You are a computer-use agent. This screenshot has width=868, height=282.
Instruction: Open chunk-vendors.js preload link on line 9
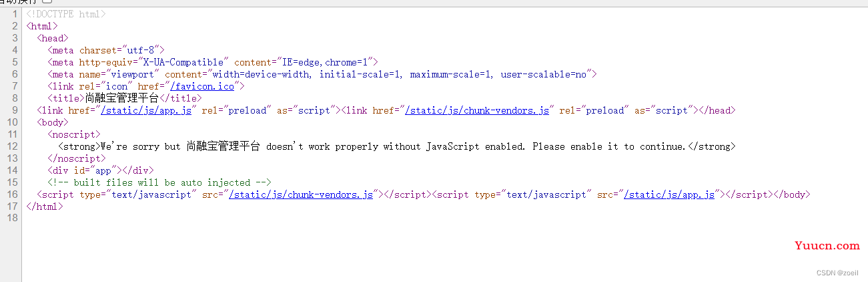tap(477, 110)
